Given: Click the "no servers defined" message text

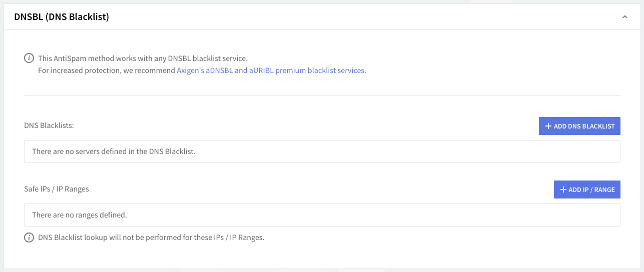Looking at the screenshot, I should tap(114, 151).
